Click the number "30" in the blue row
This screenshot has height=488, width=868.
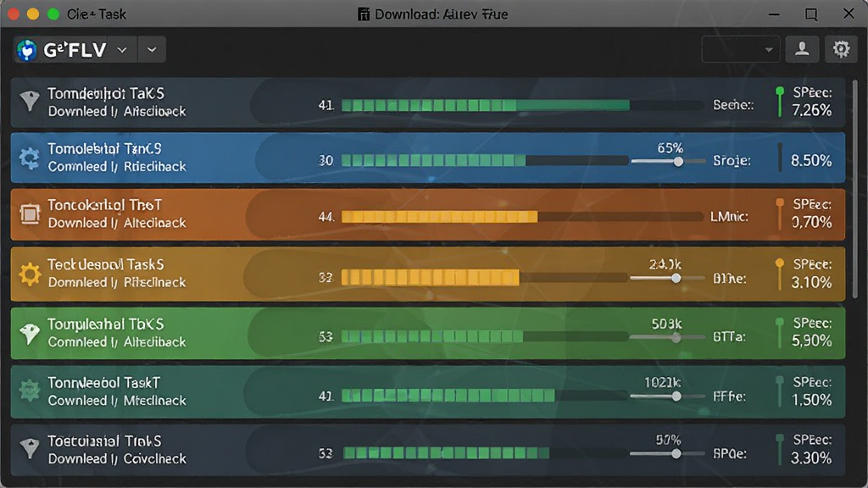326,160
